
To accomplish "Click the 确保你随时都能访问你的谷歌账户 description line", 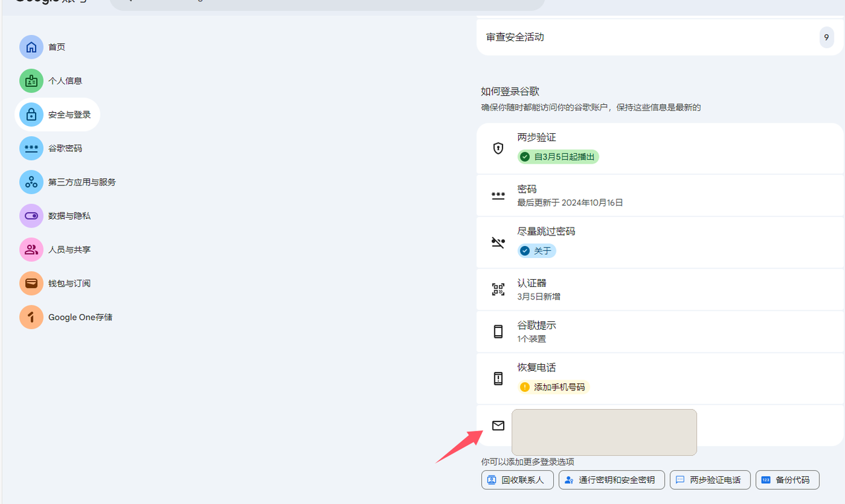I will click(591, 107).
